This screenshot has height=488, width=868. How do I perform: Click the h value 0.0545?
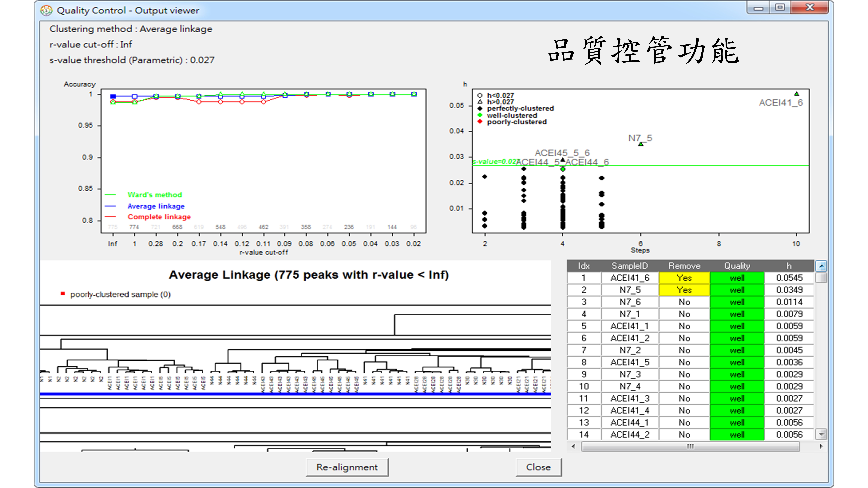click(x=789, y=278)
